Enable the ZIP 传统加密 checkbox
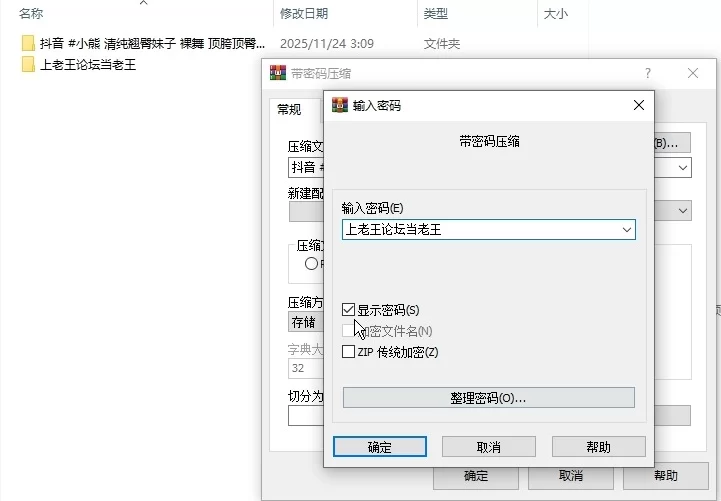This screenshot has height=501, width=721. (x=349, y=352)
